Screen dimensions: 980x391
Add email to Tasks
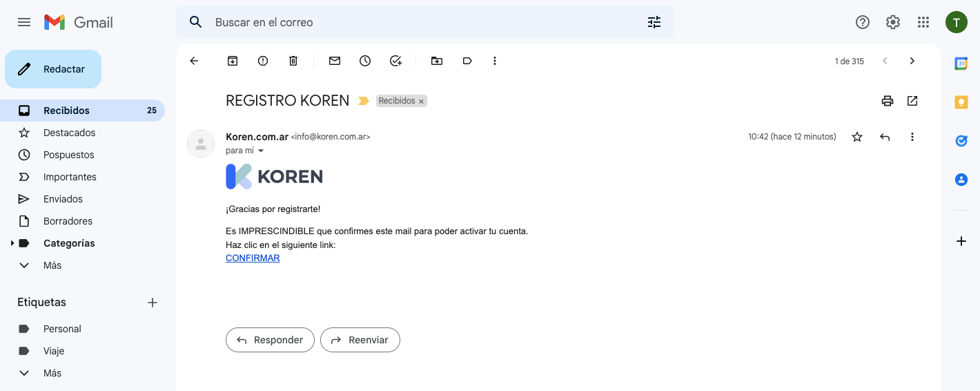pos(395,61)
